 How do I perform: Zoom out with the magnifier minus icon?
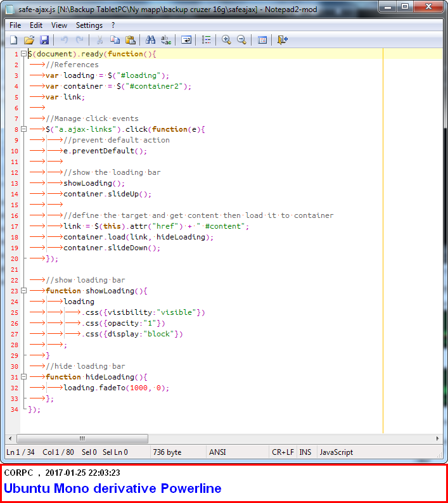241,40
